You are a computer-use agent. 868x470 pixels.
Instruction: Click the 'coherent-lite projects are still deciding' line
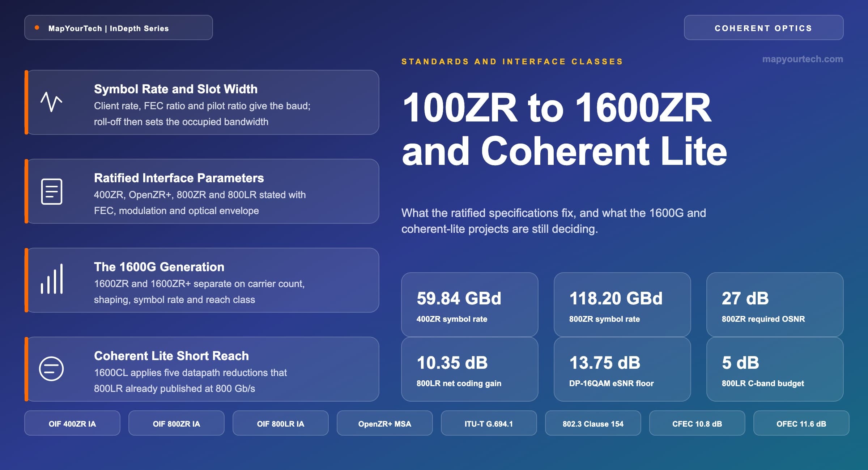[x=500, y=229]
